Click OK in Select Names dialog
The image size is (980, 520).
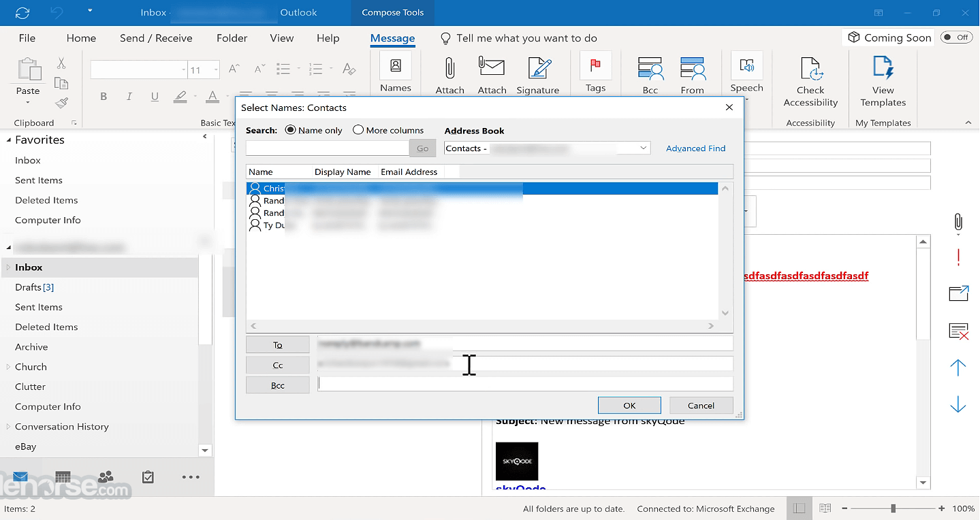[x=629, y=405]
